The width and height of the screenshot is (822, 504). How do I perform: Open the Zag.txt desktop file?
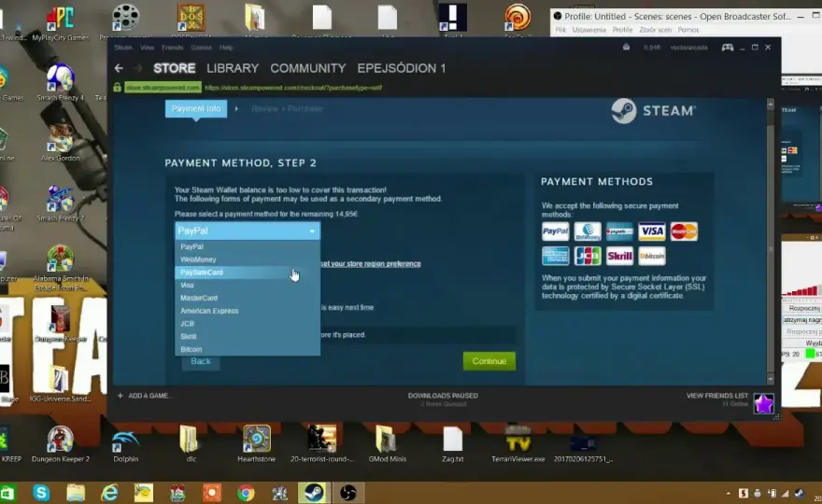452,444
